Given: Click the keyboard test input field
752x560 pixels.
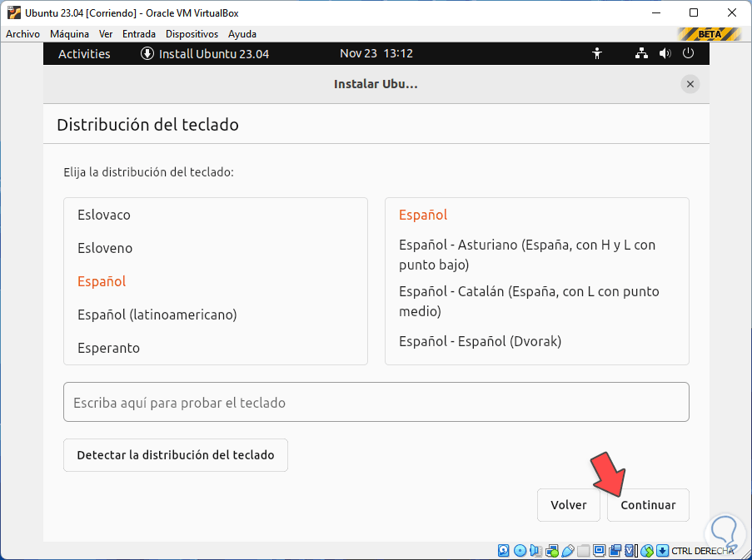Looking at the screenshot, I should [x=376, y=402].
